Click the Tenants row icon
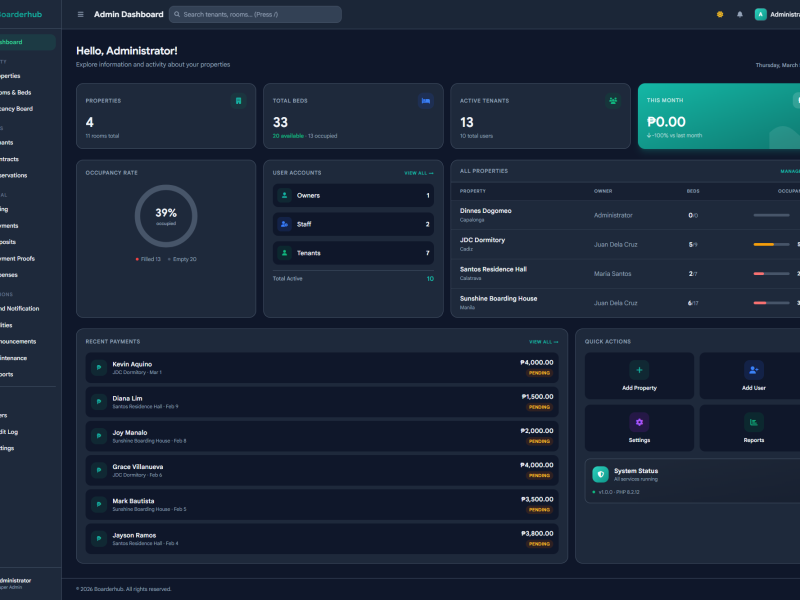This screenshot has height=600, width=800. coord(285,253)
